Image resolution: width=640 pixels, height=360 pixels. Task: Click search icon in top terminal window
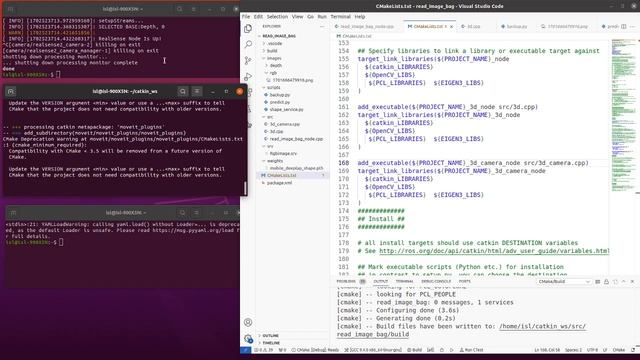[x=180, y=9]
